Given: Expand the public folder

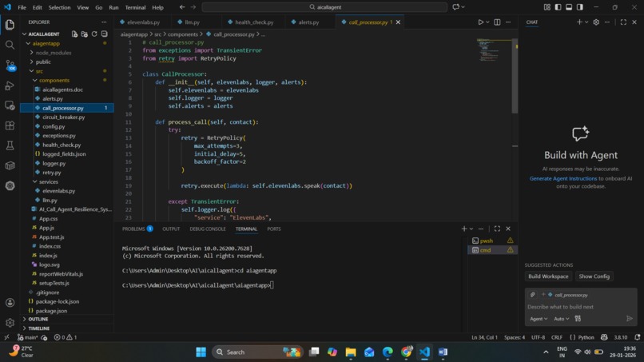Looking at the screenshot, I should tap(32, 62).
